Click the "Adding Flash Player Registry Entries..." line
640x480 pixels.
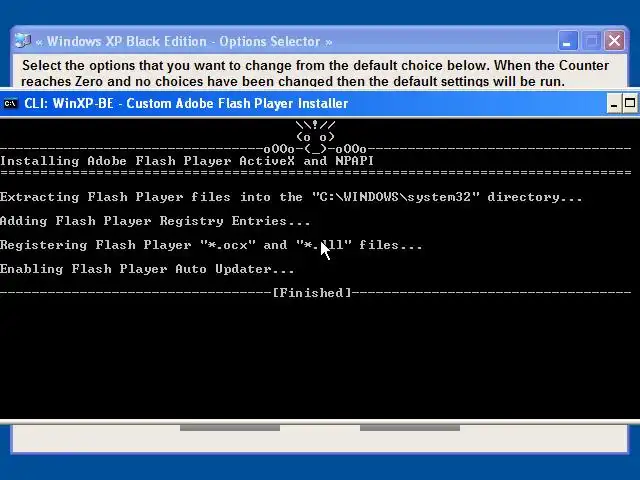point(155,221)
